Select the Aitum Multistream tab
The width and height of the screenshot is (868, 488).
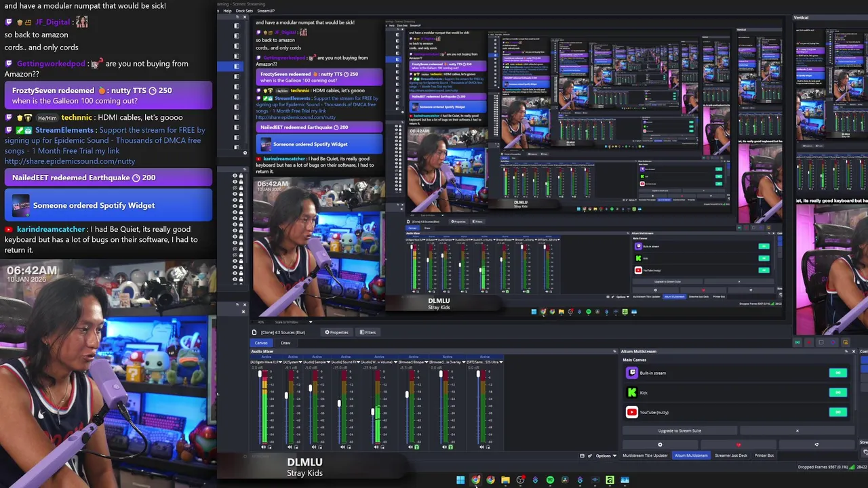691,455
